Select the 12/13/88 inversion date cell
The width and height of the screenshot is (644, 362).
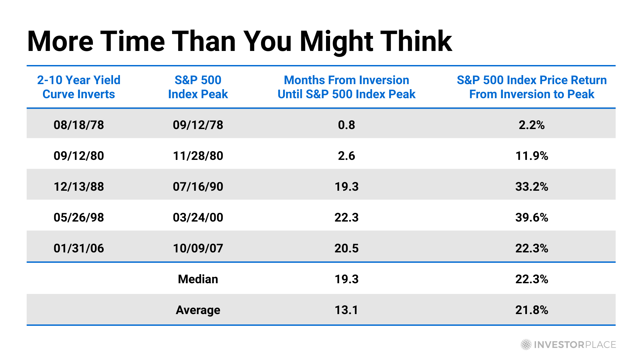coord(79,187)
